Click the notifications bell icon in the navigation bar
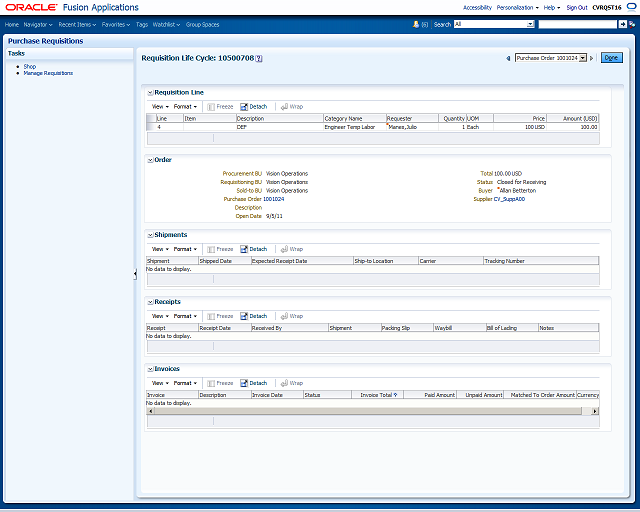The height and width of the screenshot is (512, 640). coord(416,24)
